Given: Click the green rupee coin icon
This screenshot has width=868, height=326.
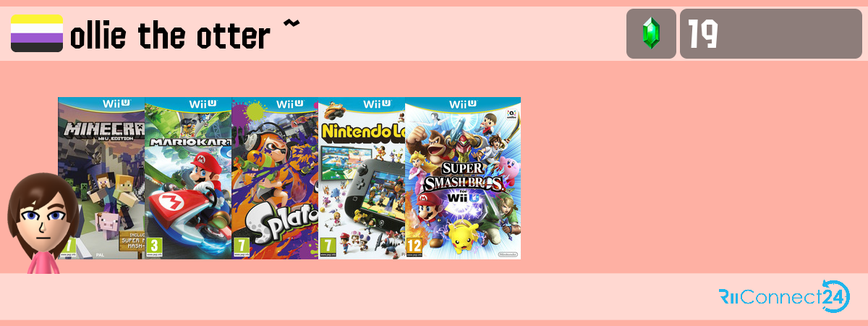Looking at the screenshot, I should 651,33.
